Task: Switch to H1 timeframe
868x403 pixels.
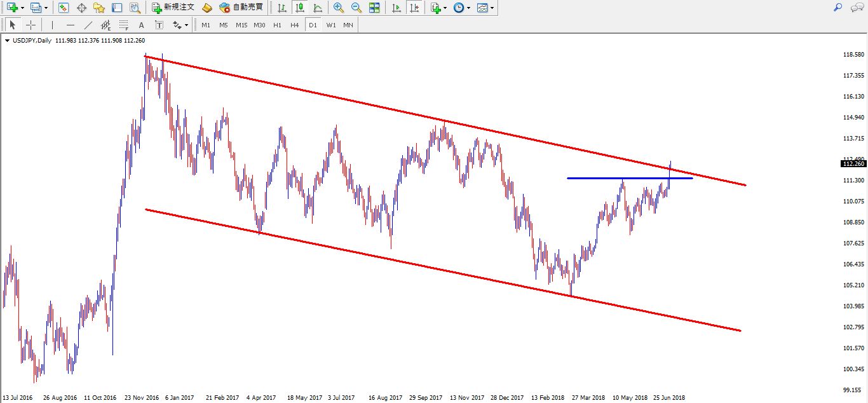Action: (x=277, y=25)
